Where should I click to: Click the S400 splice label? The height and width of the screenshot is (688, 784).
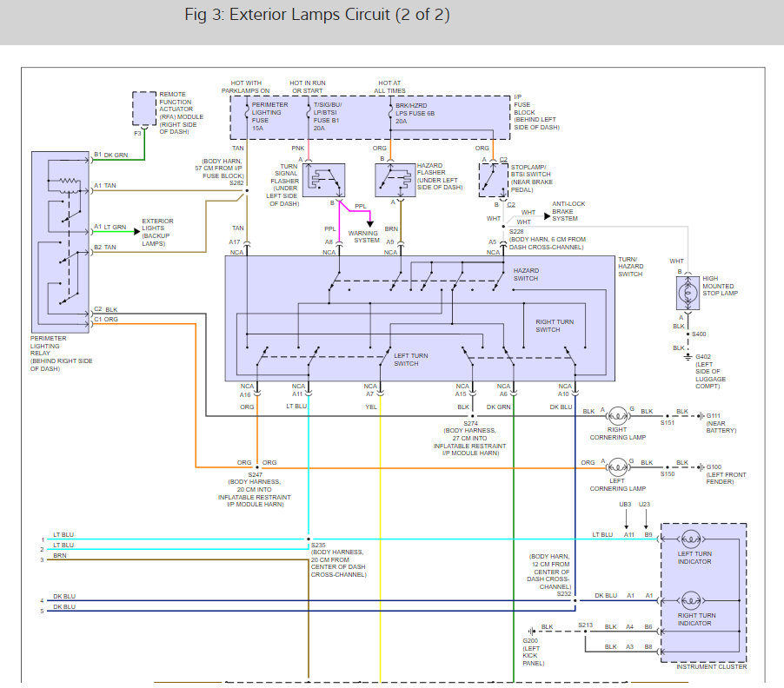click(x=699, y=334)
